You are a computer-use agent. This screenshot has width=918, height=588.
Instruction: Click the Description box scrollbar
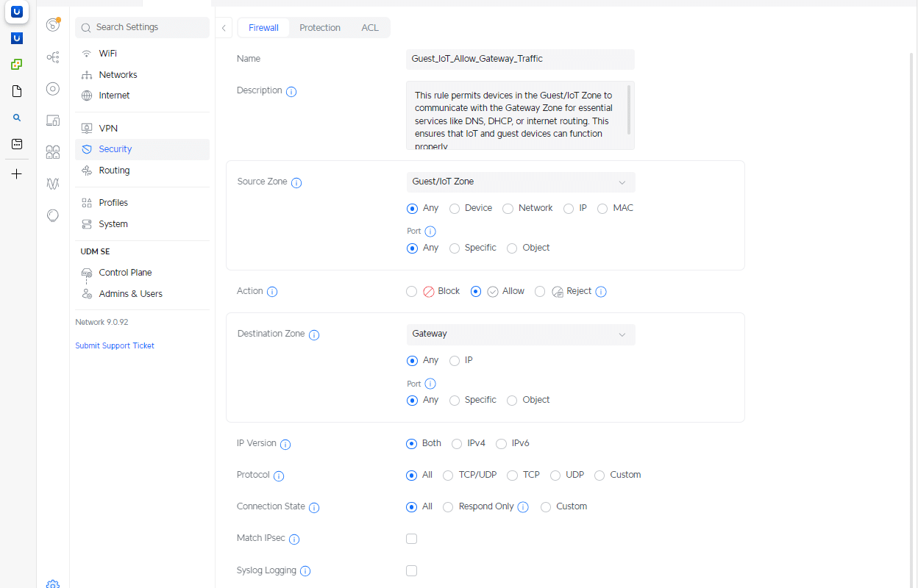coord(629,110)
